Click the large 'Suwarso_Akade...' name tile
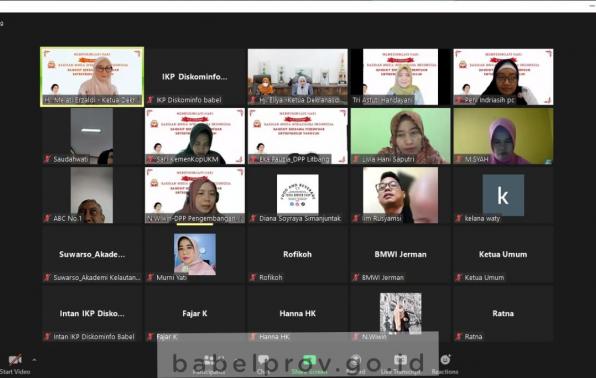The width and height of the screenshot is (596, 378). point(92,254)
